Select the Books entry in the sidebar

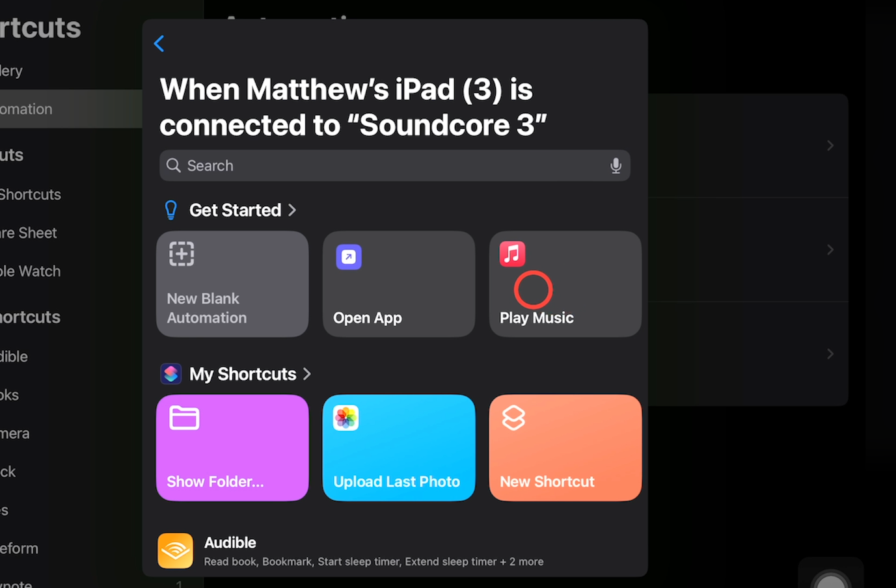pos(10,395)
